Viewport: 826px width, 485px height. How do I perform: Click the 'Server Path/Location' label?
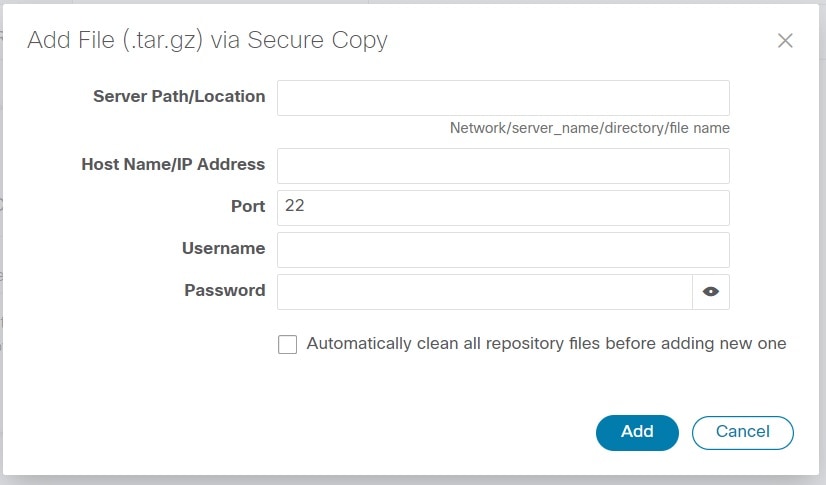coord(179,96)
